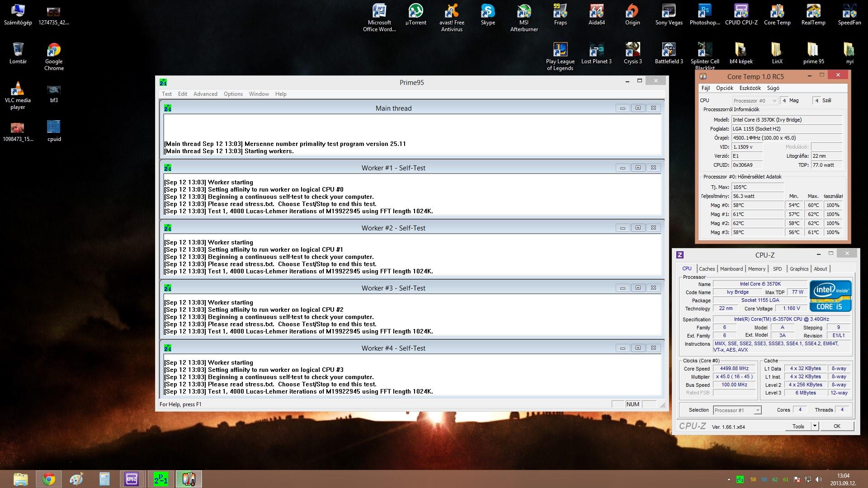Image resolution: width=868 pixels, height=488 pixels.
Task: Click the taskbar clock showing 13:04
Action: [x=843, y=479]
